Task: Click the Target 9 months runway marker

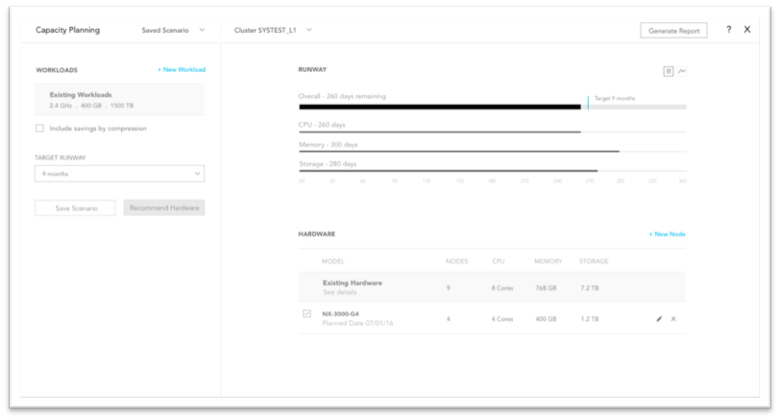Action: tap(588, 103)
